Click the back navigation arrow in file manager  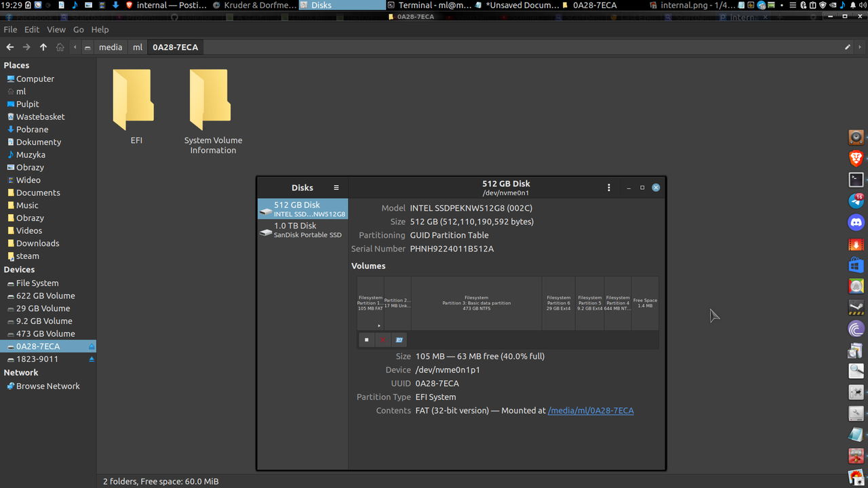click(x=9, y=47)
